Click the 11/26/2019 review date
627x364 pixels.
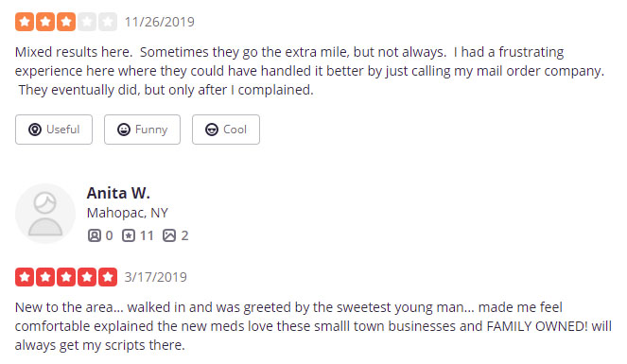tap(159, 22)
